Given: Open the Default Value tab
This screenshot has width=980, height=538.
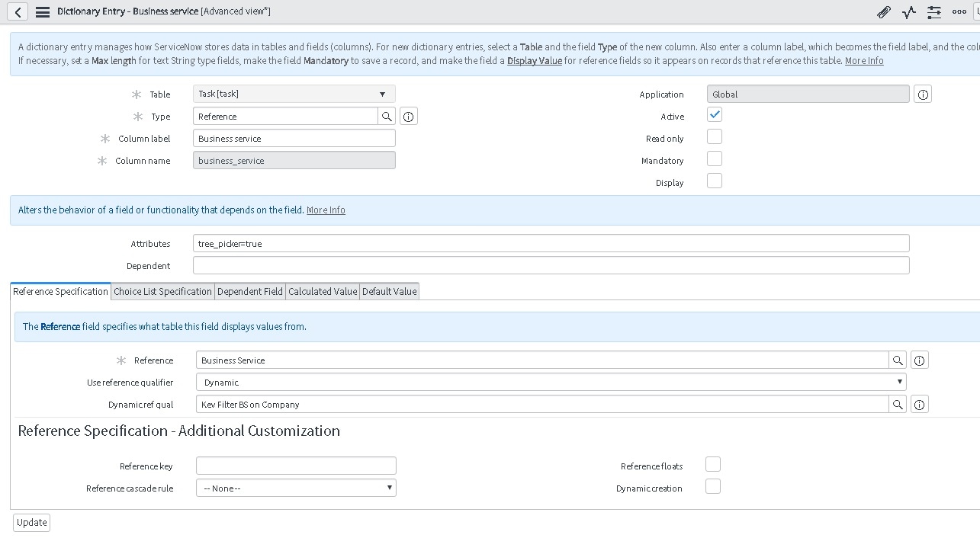Looking at the screenshot, I should [x=389, y=291].
